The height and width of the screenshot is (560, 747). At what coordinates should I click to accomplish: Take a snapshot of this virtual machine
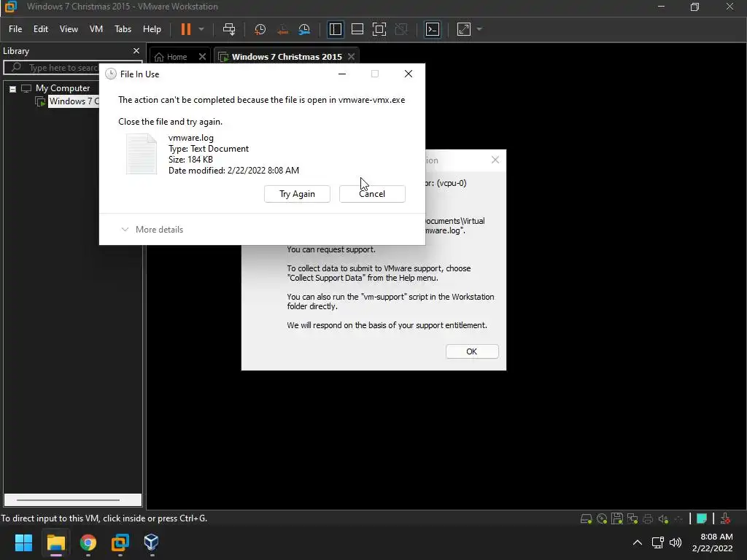(260, 29)
